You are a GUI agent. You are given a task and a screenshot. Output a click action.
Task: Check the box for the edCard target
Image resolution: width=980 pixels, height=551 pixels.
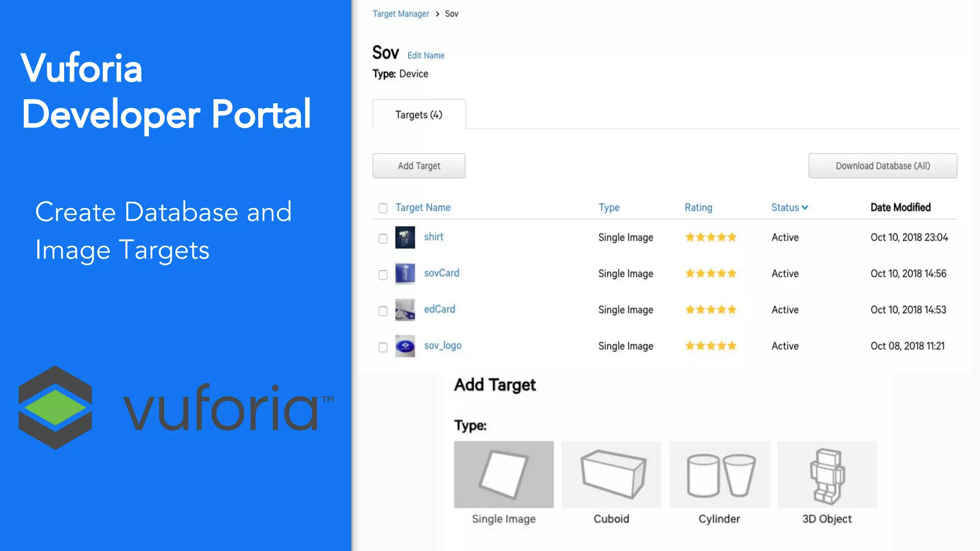[x=383, y=311]
